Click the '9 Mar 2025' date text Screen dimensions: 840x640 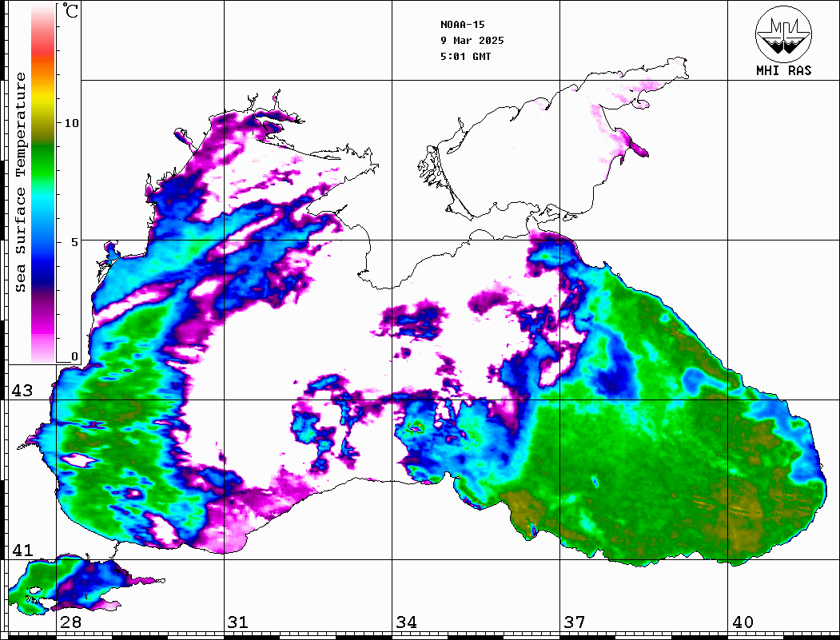(x=472, y=40)
